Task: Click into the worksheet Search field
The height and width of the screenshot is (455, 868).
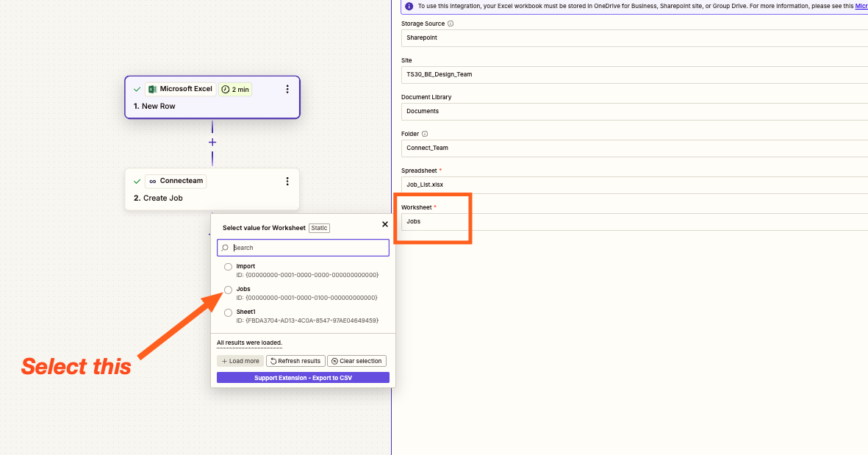Action: coord(304,248)
